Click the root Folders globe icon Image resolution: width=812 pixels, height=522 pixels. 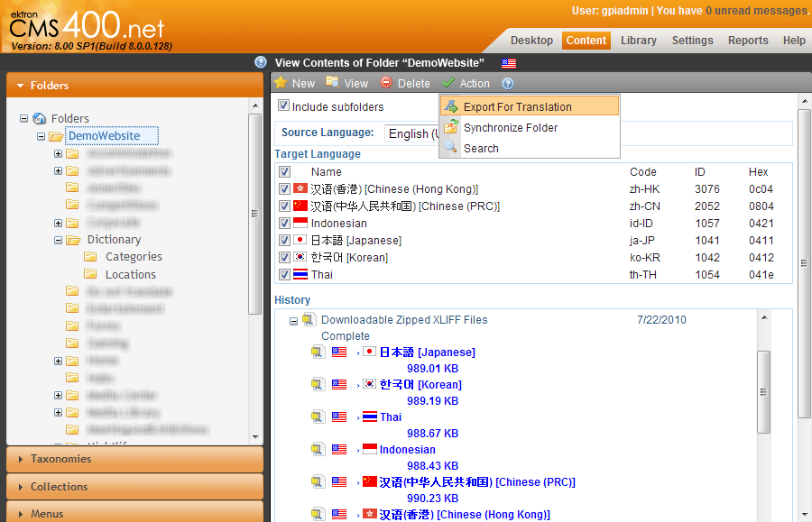(x=40, y=118)
